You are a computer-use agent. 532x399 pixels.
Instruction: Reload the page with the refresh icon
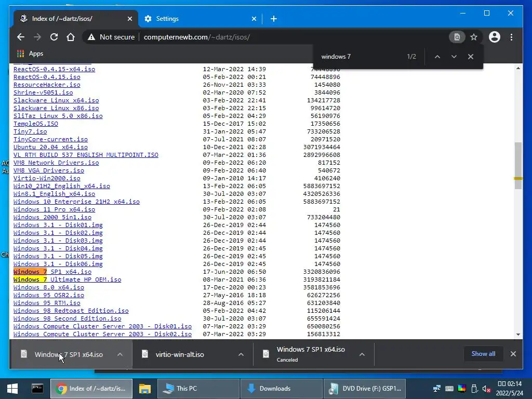click(x=54, y=37)
